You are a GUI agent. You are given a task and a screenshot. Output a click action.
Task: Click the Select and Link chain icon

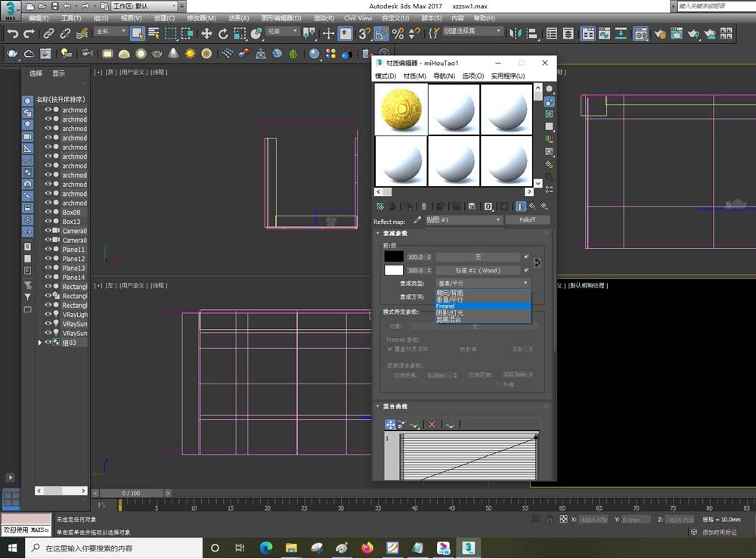pos(48,33)
